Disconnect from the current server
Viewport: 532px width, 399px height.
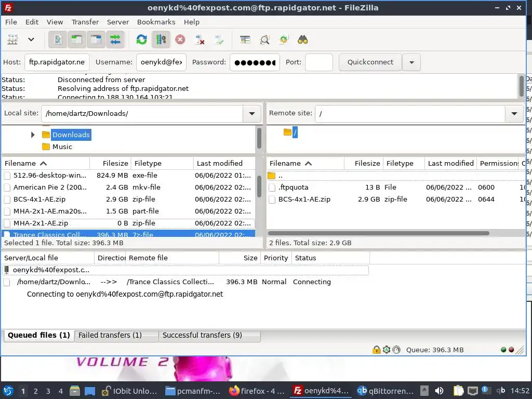199,39
